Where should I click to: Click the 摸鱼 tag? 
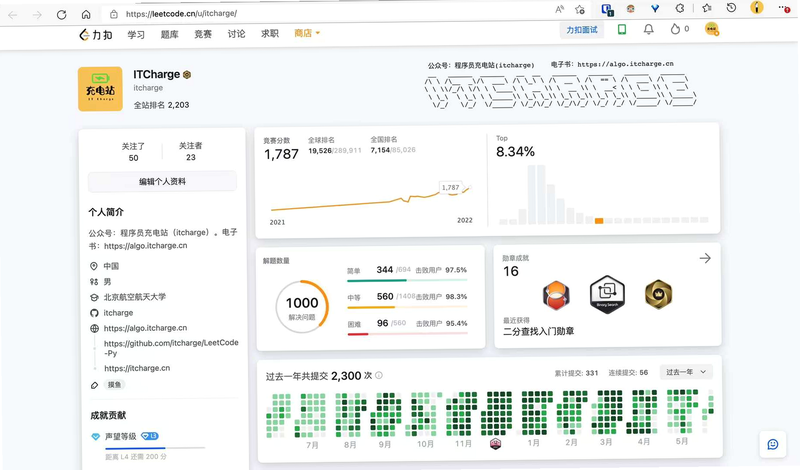(x=114, y=384)
